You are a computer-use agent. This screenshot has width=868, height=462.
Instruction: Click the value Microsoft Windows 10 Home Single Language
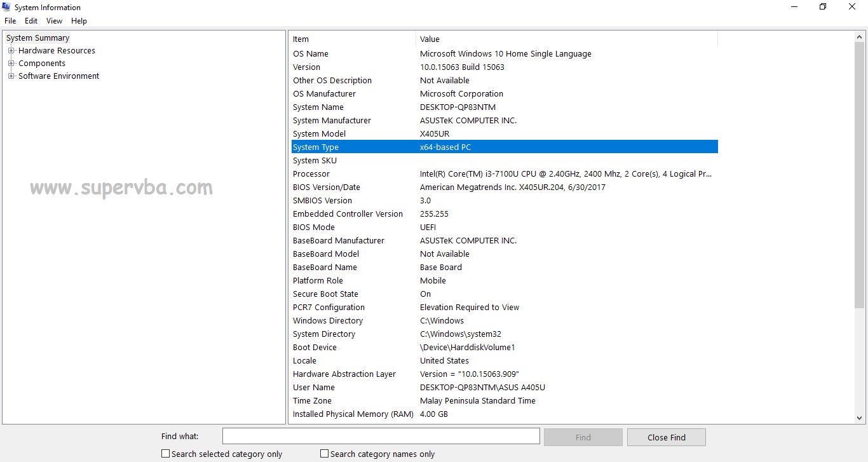coord(506,54)
